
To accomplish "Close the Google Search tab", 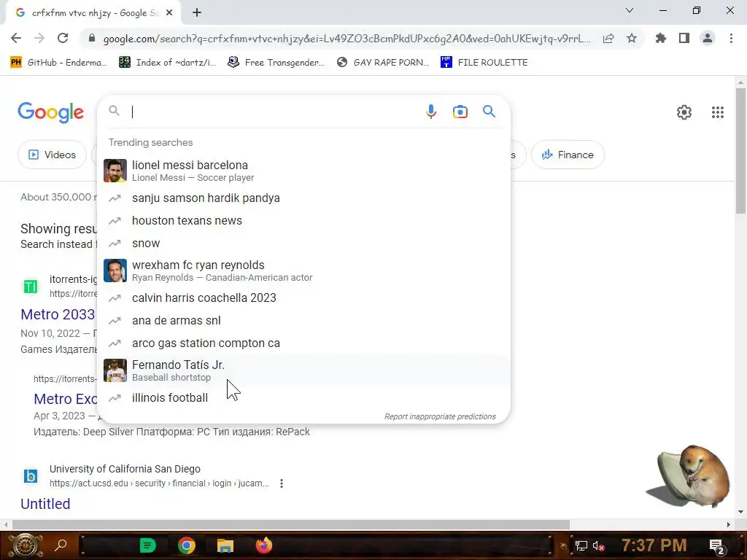I will [169, 13].
